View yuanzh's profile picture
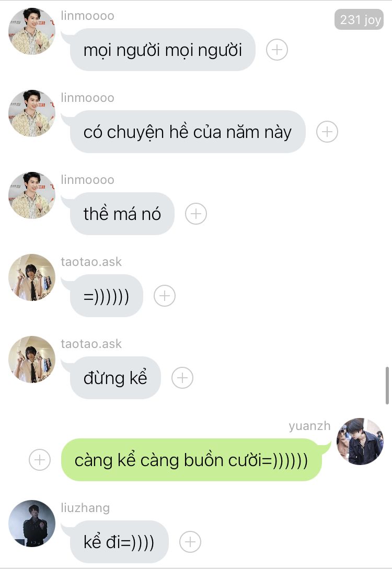The height and width of the screenshot is (569, 392). click(x=360, y=442)
